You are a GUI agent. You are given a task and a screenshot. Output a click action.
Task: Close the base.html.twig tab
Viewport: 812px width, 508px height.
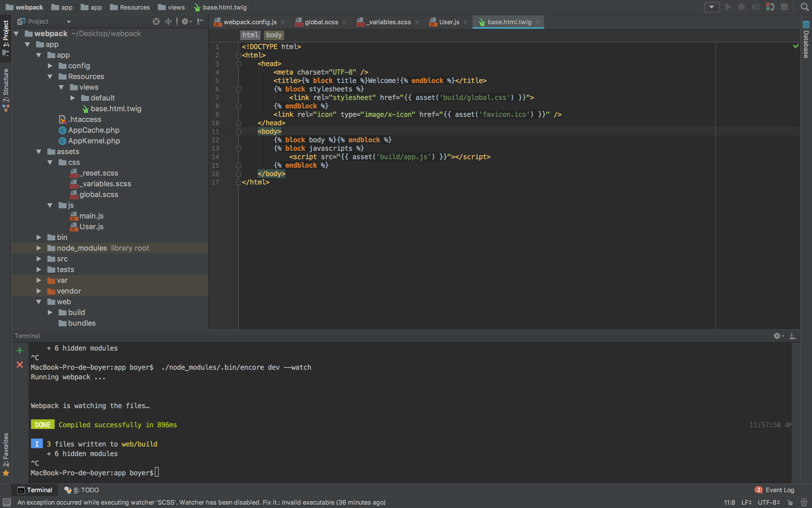(x=538, y=22)
